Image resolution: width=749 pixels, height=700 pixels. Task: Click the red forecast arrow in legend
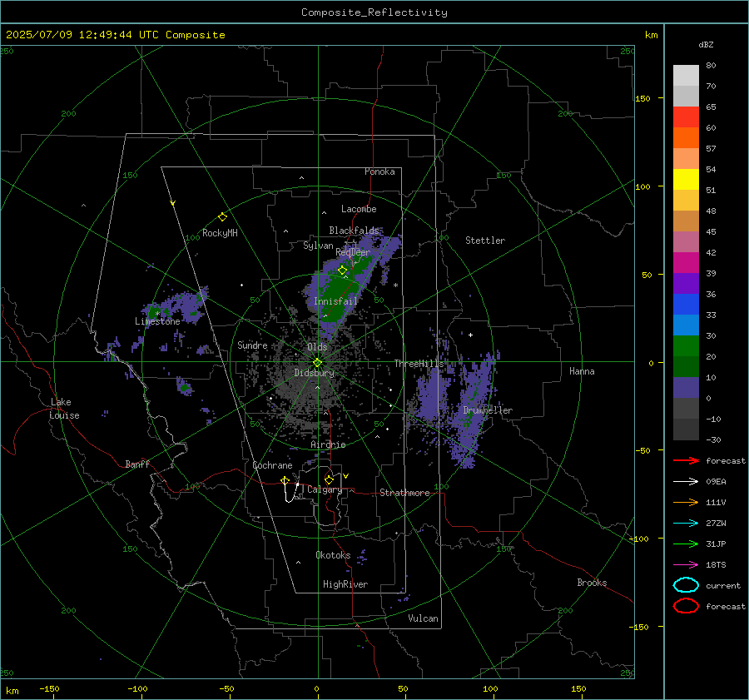click(686, 460)
